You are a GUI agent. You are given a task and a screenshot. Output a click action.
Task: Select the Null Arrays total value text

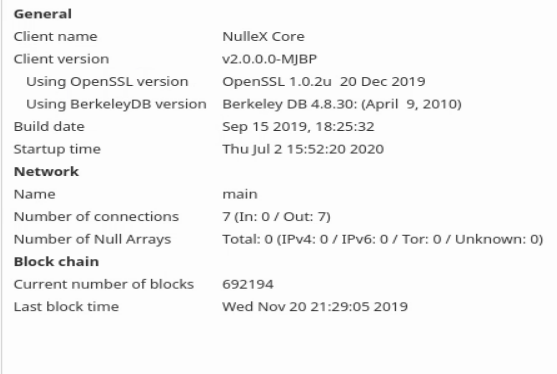click(383, 239)
